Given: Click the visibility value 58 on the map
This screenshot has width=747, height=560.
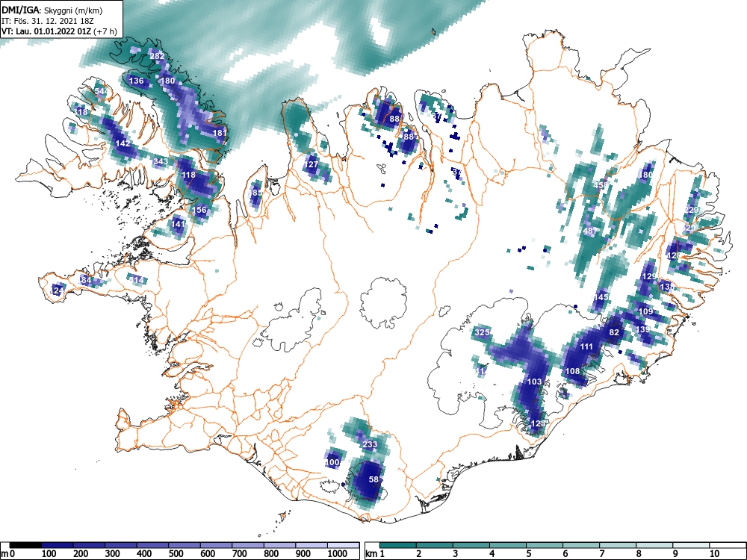Looking at the screenshot, I should coord(373,479).
